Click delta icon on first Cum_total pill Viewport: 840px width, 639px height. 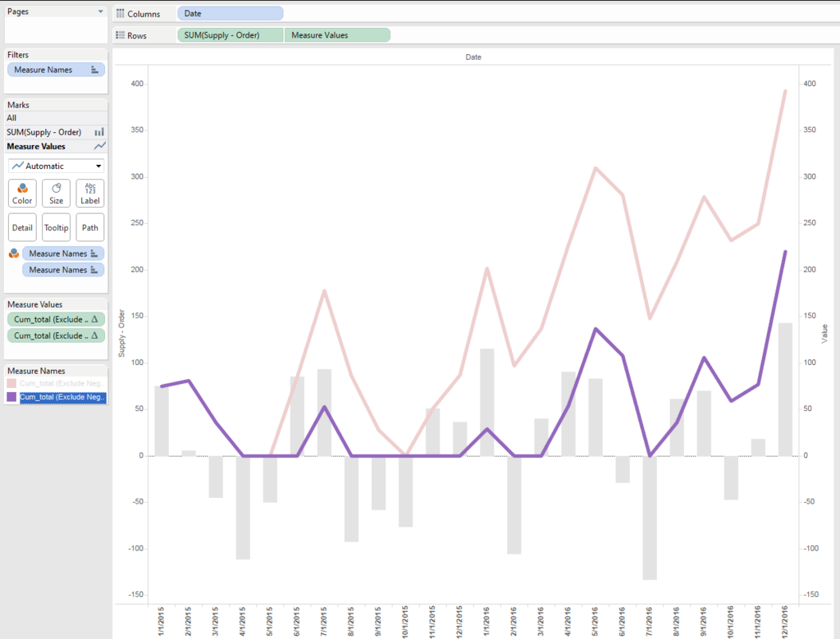(95, 319)
